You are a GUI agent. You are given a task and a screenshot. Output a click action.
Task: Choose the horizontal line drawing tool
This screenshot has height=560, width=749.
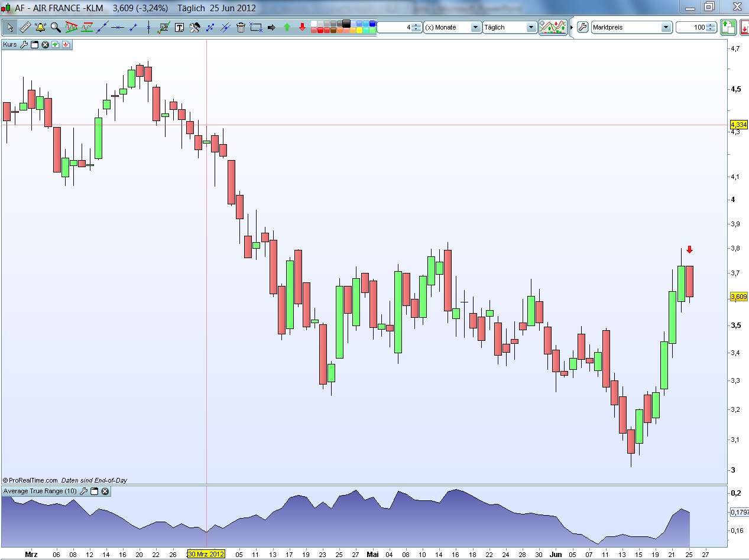(118, 27)
